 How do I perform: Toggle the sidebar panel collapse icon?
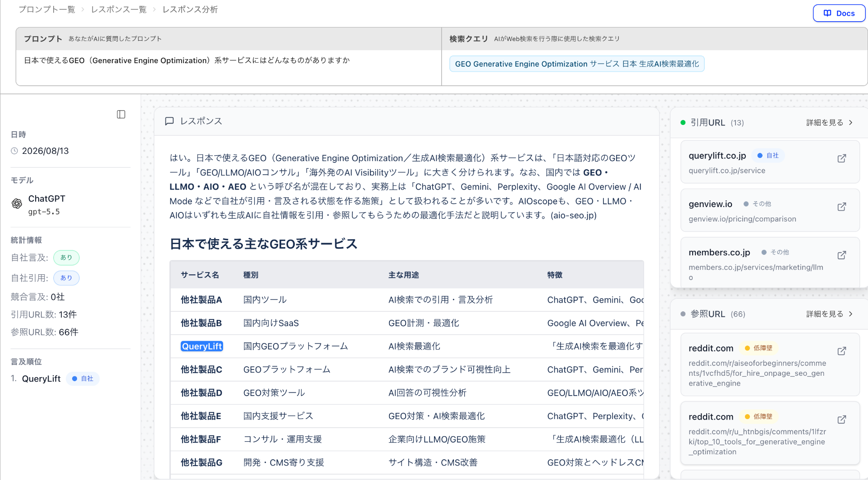click(121, 114)
